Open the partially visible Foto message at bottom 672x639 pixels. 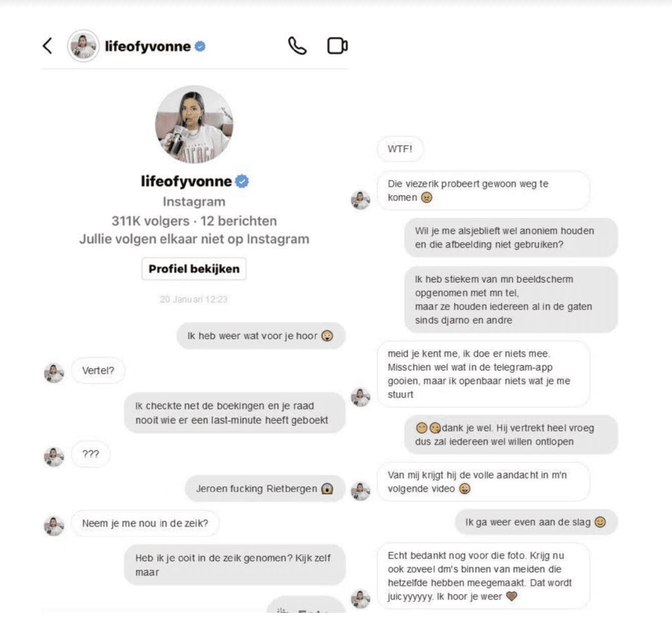click(x=306, y=605)
